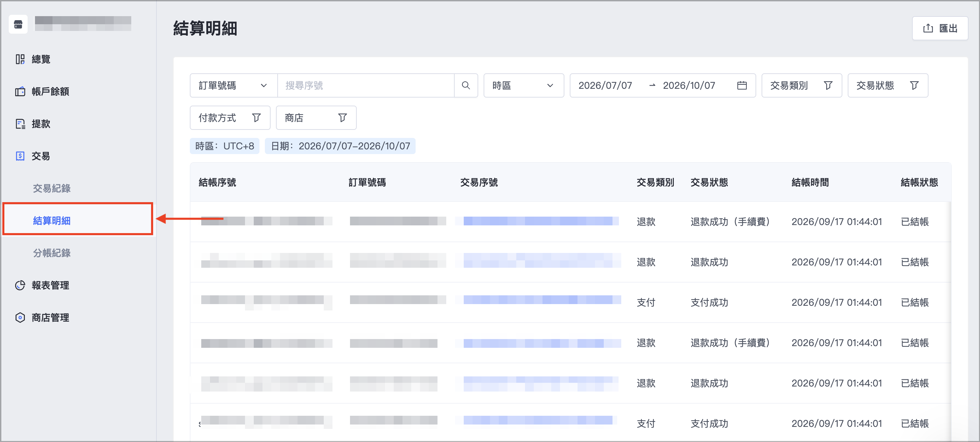The height and width of the screenshot is (442, 980).
Task: Click the 交易狀態 filter funnel icon
Action: [x=914, y=85]
